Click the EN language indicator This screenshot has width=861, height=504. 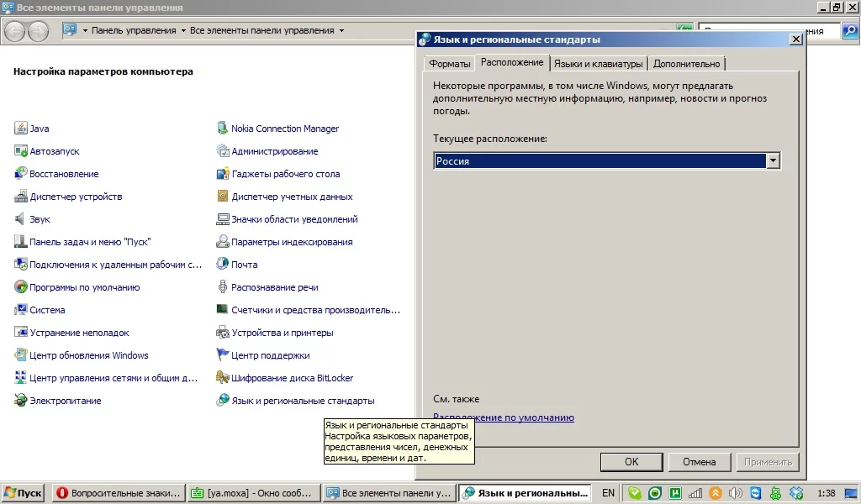(608, 493)
